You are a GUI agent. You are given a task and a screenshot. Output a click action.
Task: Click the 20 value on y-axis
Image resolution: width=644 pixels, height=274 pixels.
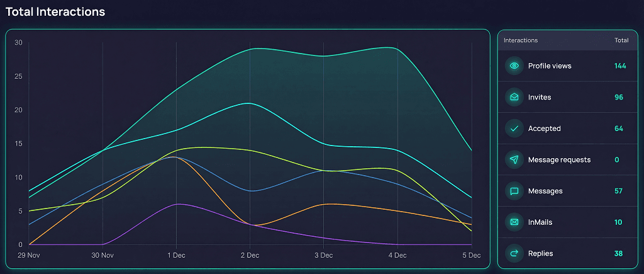pyautogui.click(x=18, y=110)
